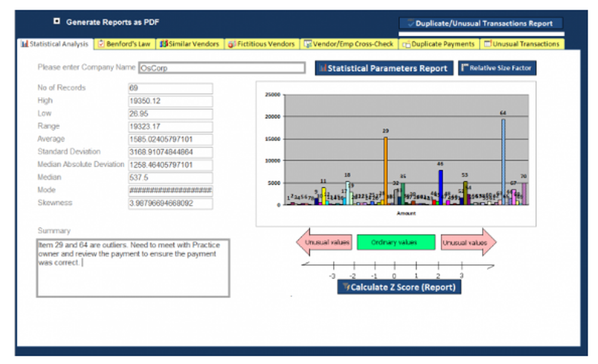Click the Median Absolute Deviation label
Screen dimensions: 598x364
[x=81, y=164]
